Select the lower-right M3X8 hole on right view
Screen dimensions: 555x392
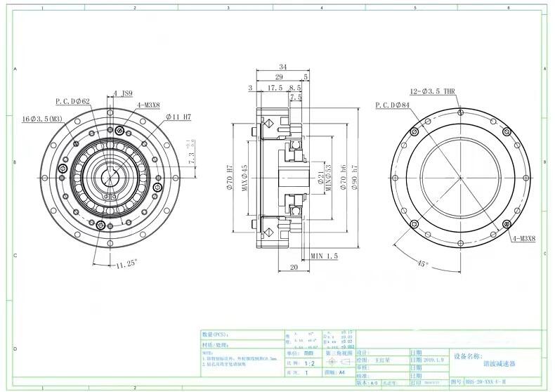507,223
